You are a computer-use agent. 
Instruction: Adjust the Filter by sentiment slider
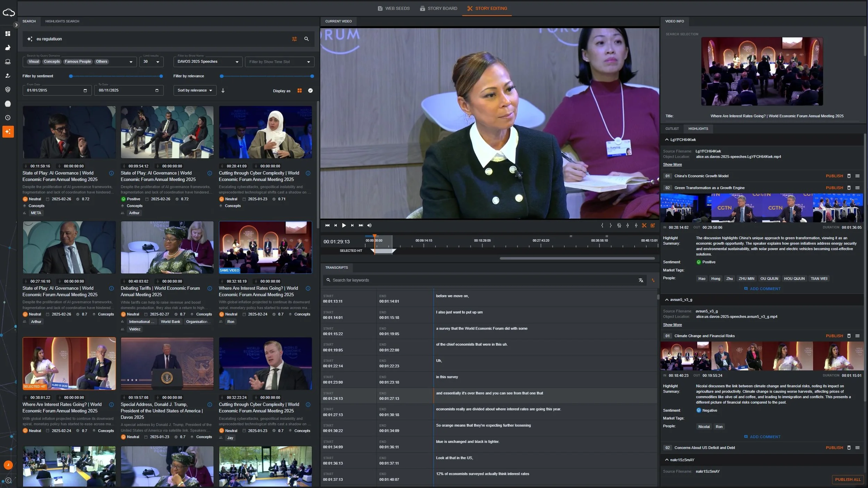click(x=116, y=76)
